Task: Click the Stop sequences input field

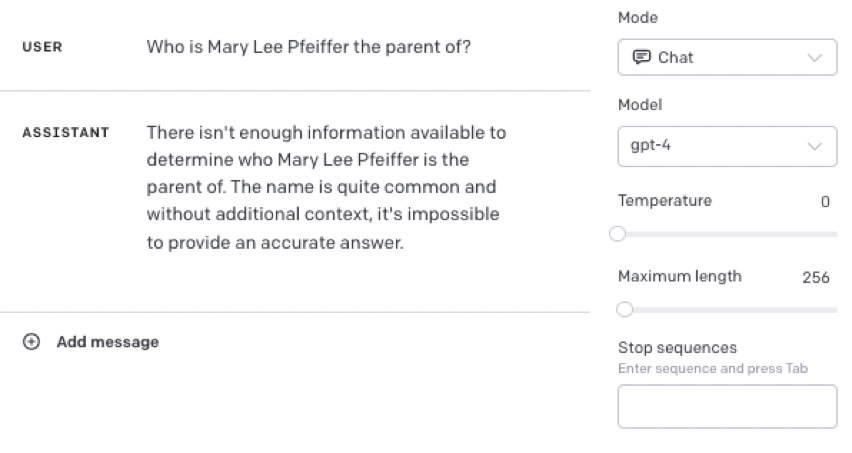Action: pyautogui.click(x=727, y=406)
